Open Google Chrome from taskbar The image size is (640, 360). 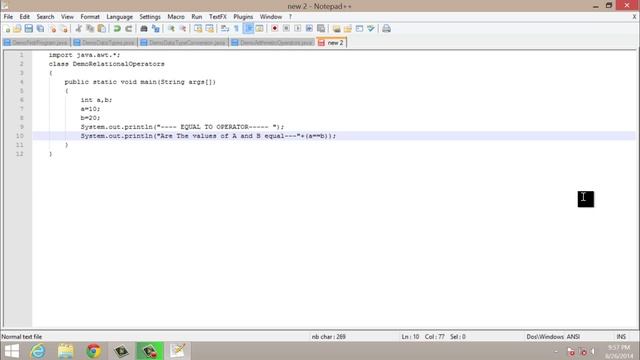pyautogui.click(x=93, y=351)
